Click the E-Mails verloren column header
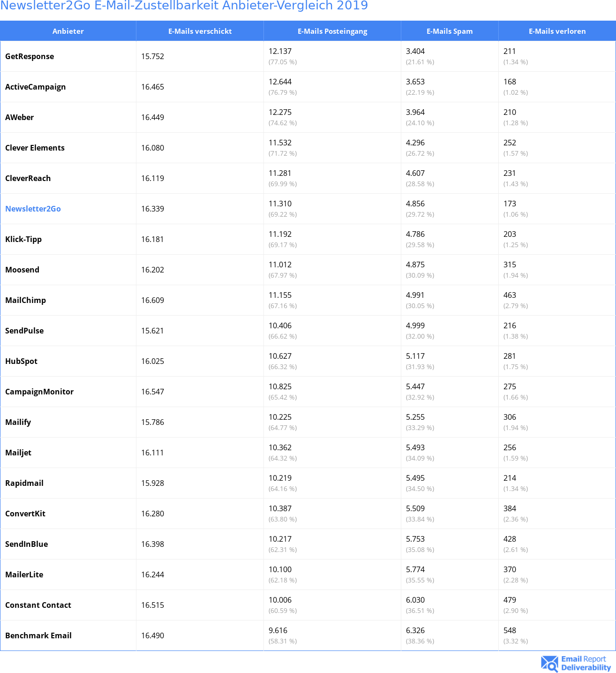The width and height of the screenshot is (616, 673). [557, 31]
